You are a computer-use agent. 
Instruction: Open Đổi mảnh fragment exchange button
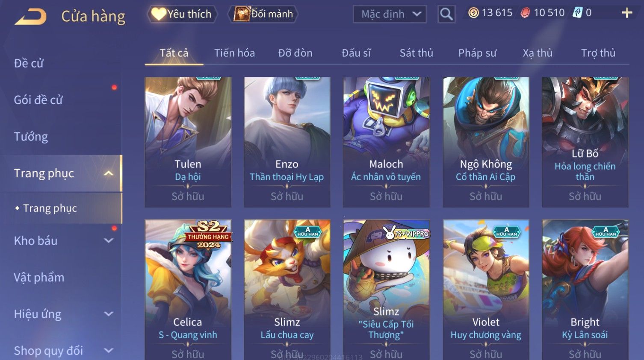263,14
